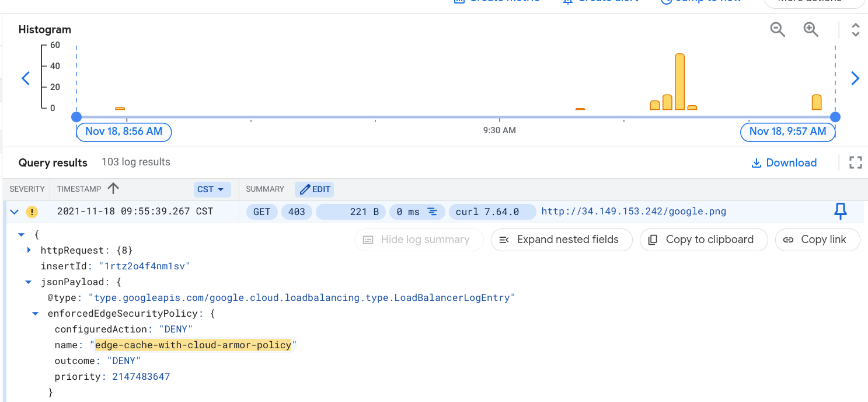Zoom out the histogram time range

(778, 30)
